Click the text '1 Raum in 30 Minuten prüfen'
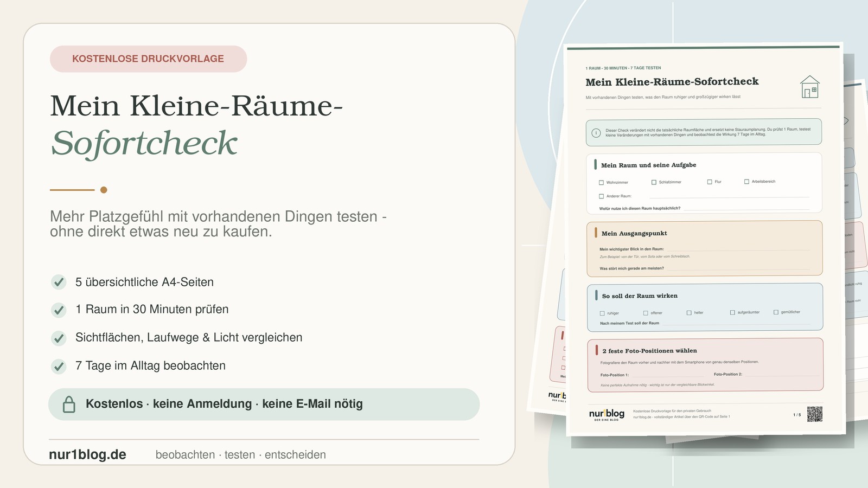Viewport: 868px width, 488px height. 152,309
